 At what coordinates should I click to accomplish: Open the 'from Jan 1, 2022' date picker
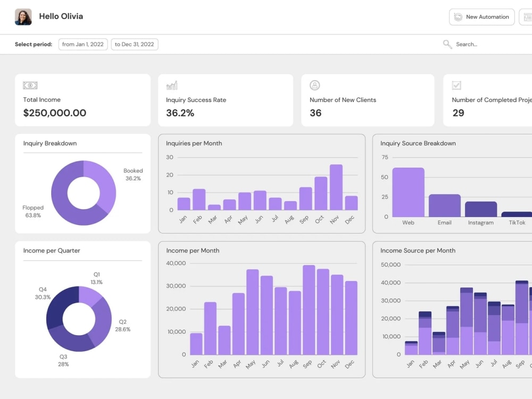pos(83,44)
